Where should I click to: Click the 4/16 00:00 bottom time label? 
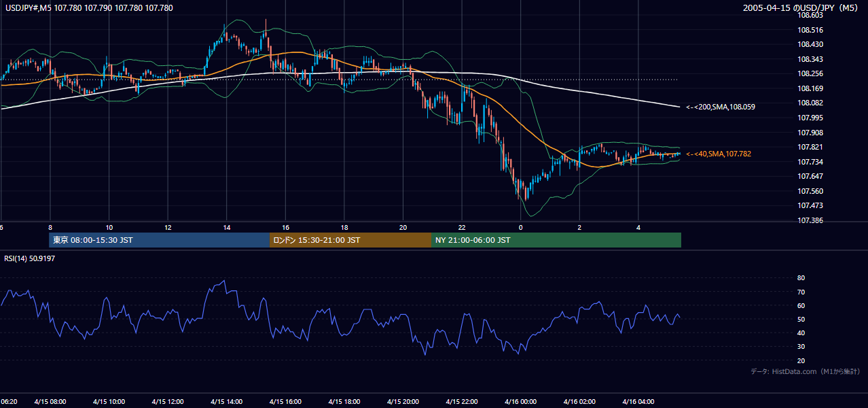pos(520,402)
